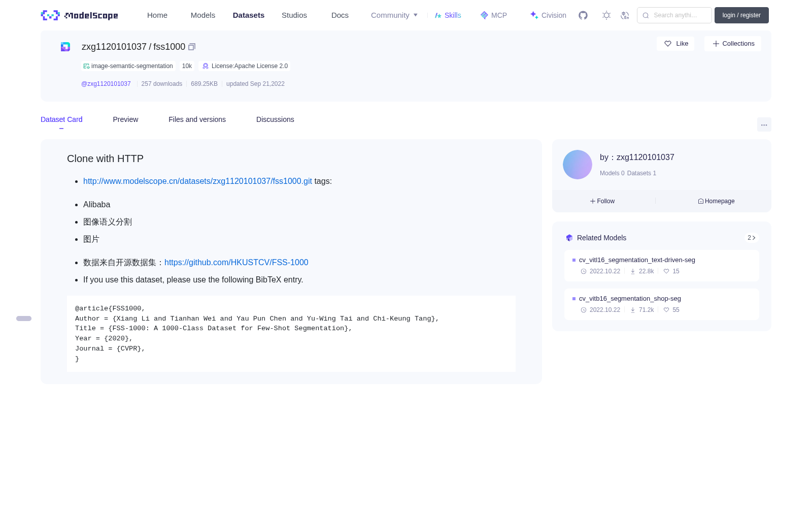Image resolution: width=812 pixels, height=508 pixels.
Task: Click the dataset avatar icon beside zxg1120101037
Action: 65,47
